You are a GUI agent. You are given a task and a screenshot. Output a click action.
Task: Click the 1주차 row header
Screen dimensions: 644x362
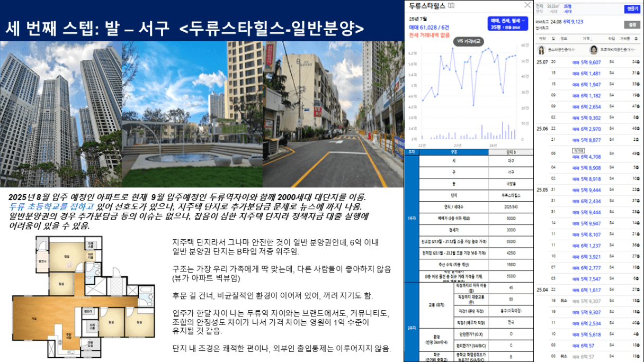(x=411, y=218)
